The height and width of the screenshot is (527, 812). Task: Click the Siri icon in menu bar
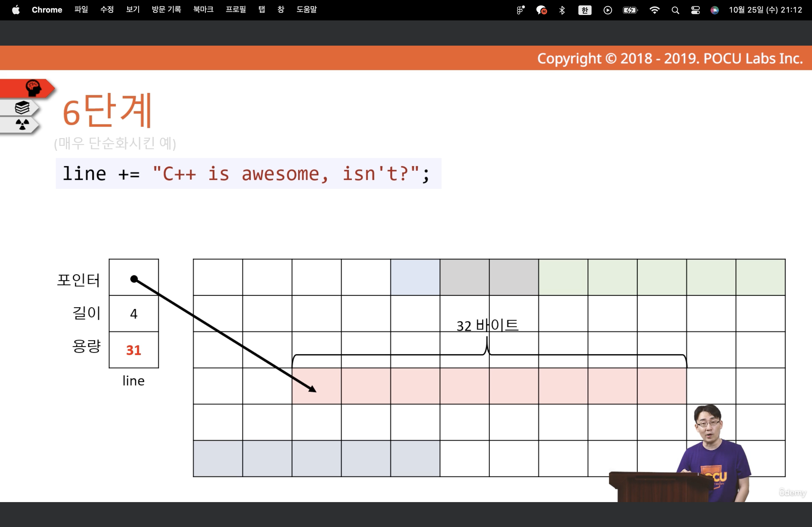tap(714, 10)
